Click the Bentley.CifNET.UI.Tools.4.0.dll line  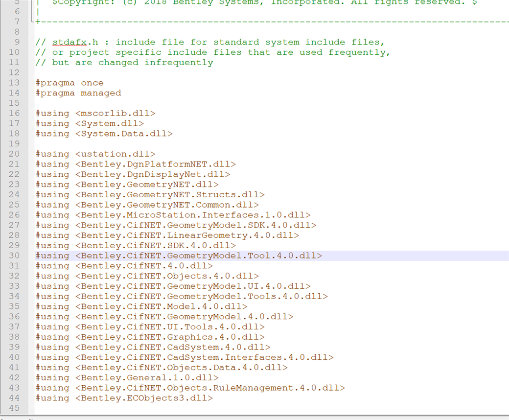(x=150, y=327)
